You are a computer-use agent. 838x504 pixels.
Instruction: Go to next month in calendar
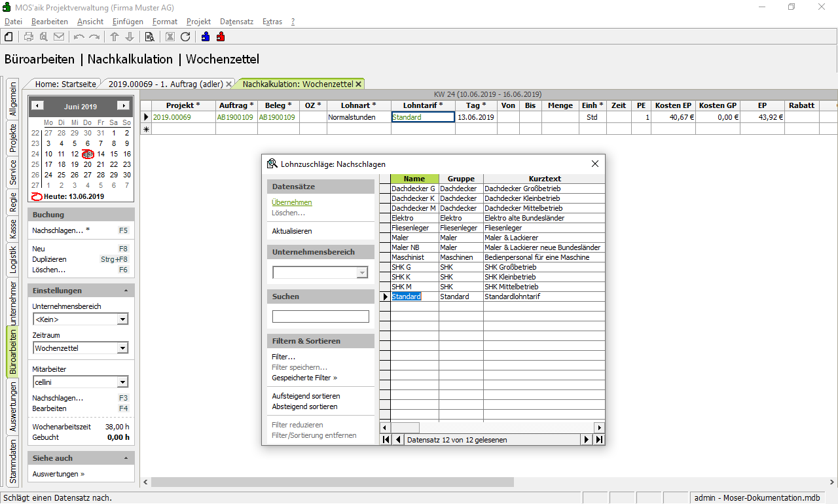122,106
